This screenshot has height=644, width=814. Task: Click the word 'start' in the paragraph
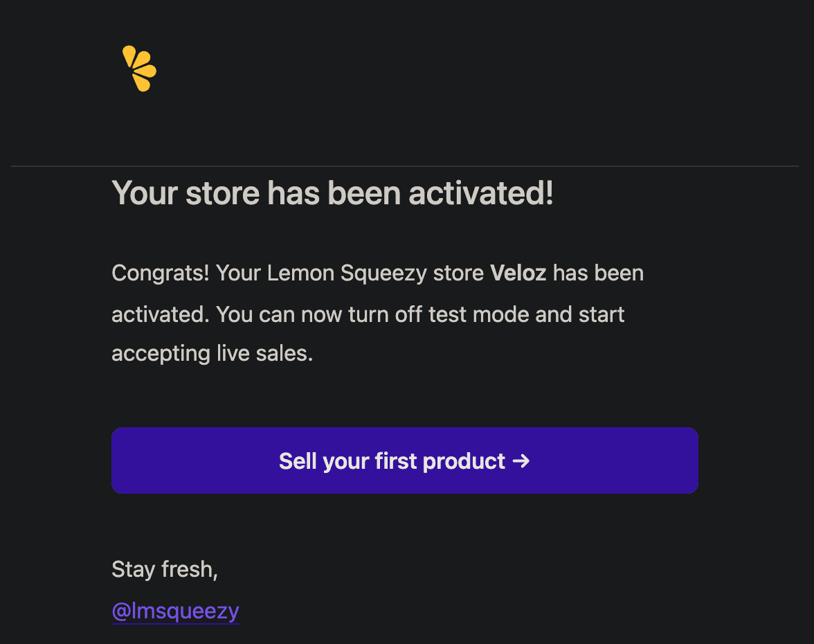pyautogui.click(x=601, y=314)
